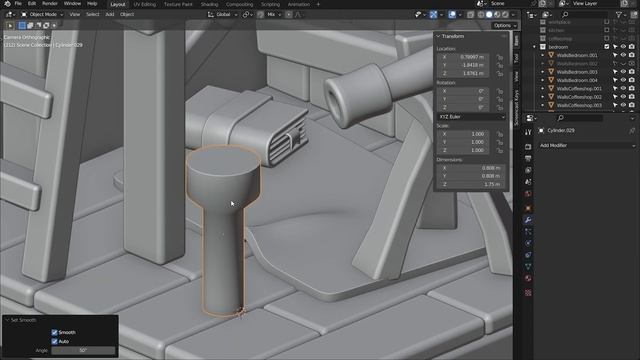The width and height of the screenshot is (640, 360).
Task: Choose the extend selection mode icon
Action: point(30,25)
